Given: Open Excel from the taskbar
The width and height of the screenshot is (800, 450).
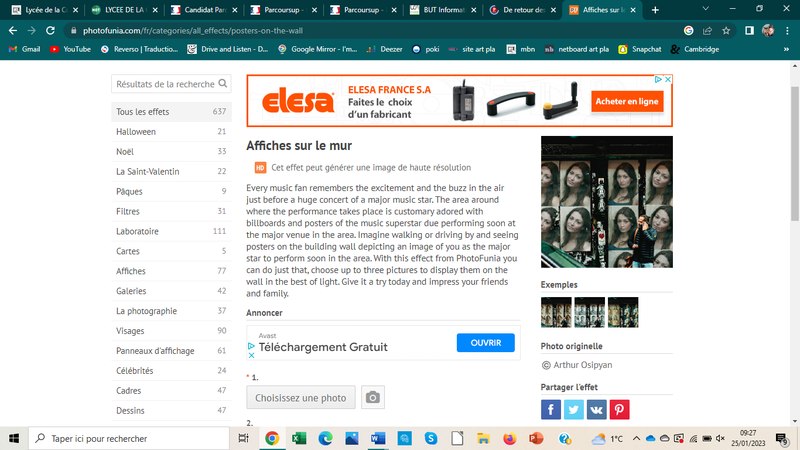Looking at the screenshot, I should tap(298, 438).
